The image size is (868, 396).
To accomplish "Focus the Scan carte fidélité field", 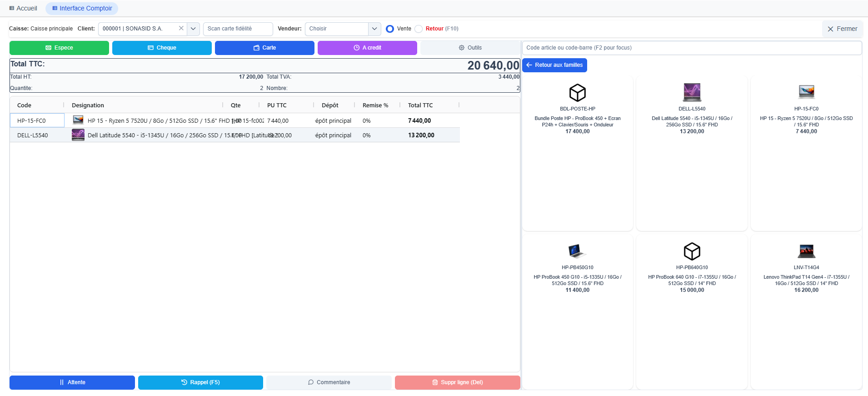I will point(238,29).
